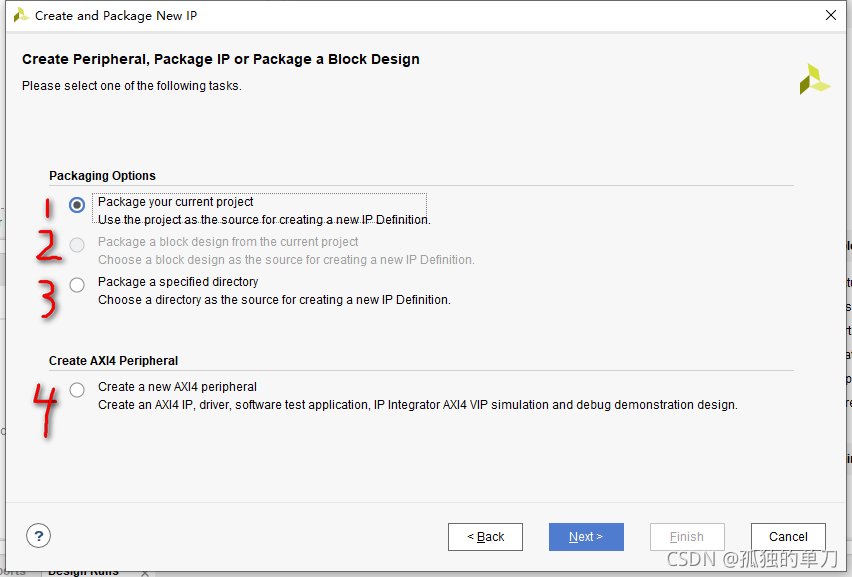Click the disabled block design radio button
This screenshot has height=577, width=852.
point(77,245)
